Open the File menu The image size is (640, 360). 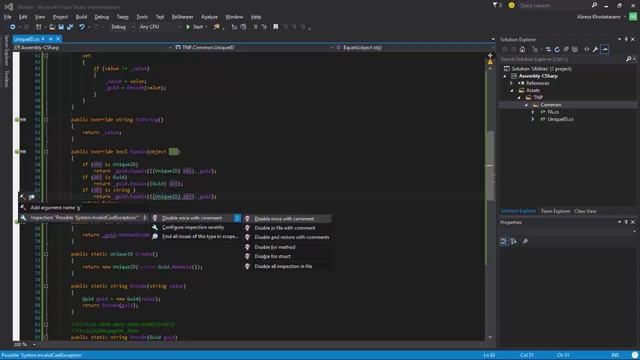coord(7,17)
